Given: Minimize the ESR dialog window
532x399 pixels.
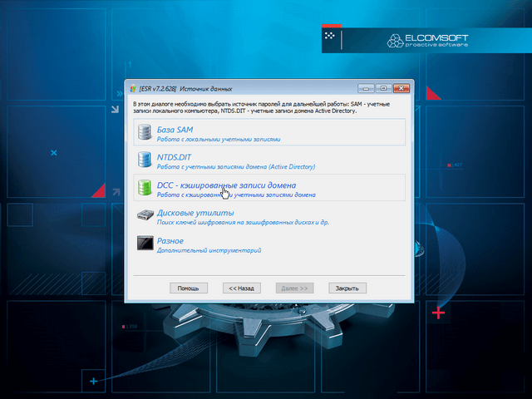Looking at the screenshot, I should click(x=367, y=88).
